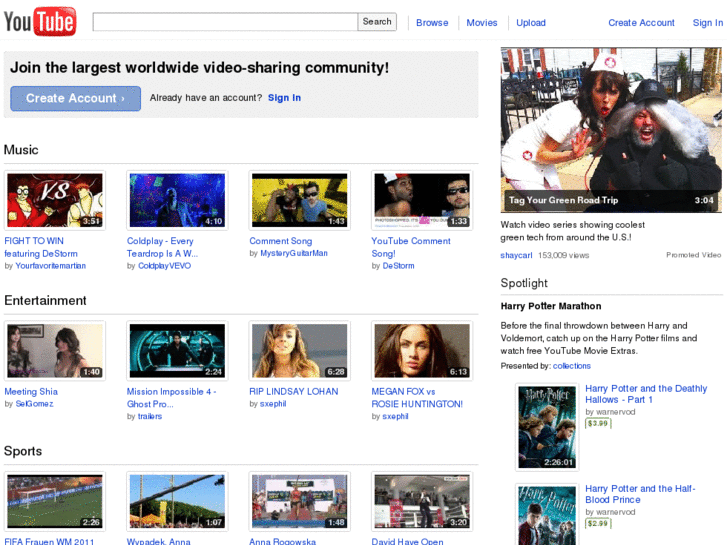Click collections link in Spotlight

pos(572,366)
